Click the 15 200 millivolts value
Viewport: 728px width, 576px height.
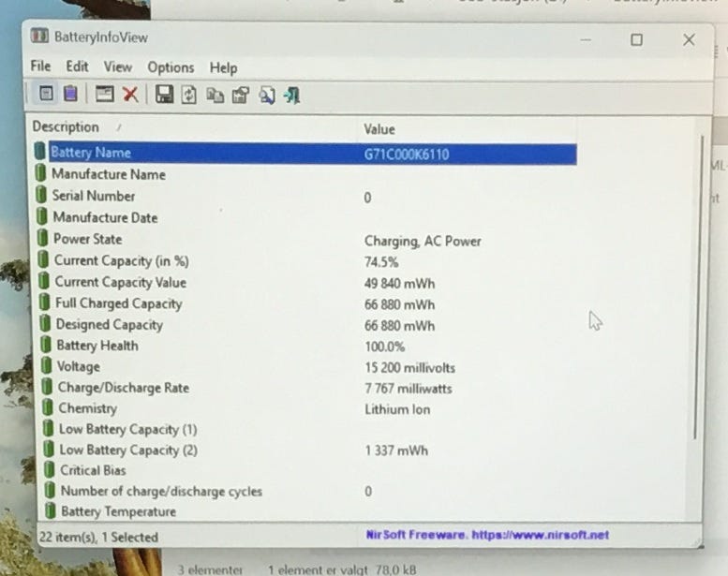point(410,367)
